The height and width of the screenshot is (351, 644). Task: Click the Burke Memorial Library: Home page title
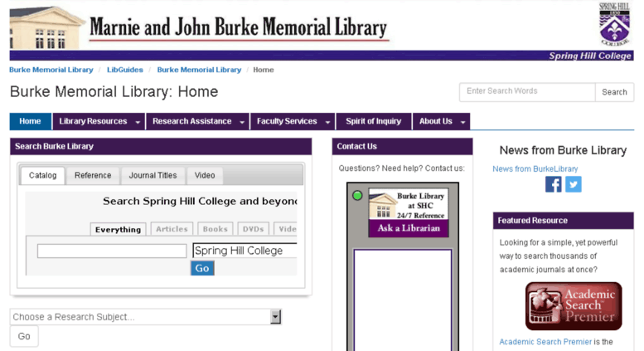(114, 91)
